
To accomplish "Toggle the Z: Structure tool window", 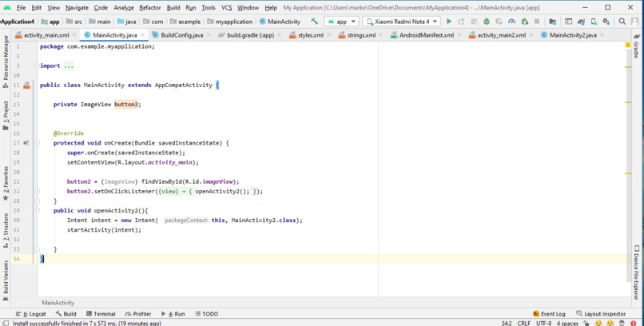I will tap(6, 230).
